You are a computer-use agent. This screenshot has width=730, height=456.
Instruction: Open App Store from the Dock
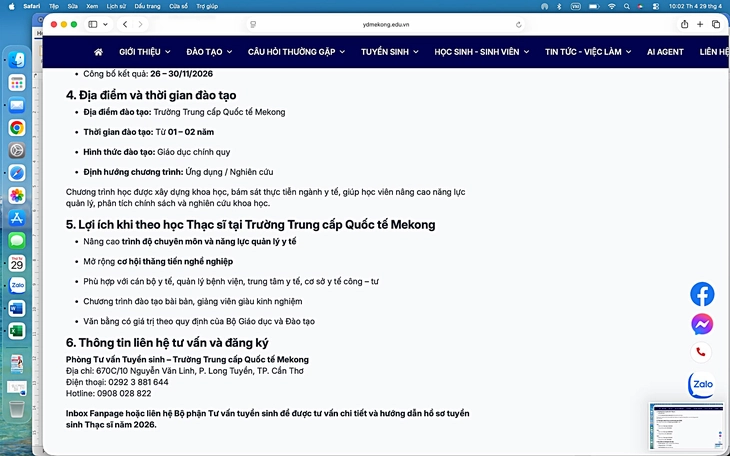tap(17, 218)
